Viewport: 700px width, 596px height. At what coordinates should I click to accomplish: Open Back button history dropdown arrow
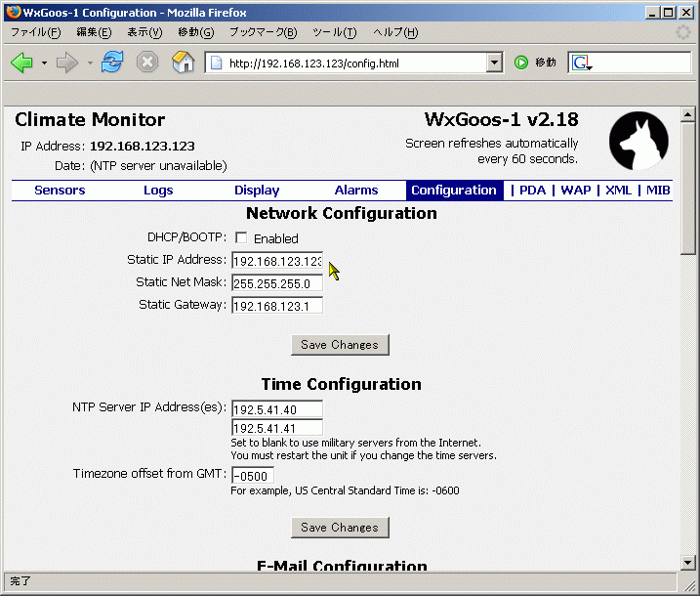click(x=44, y=63)
